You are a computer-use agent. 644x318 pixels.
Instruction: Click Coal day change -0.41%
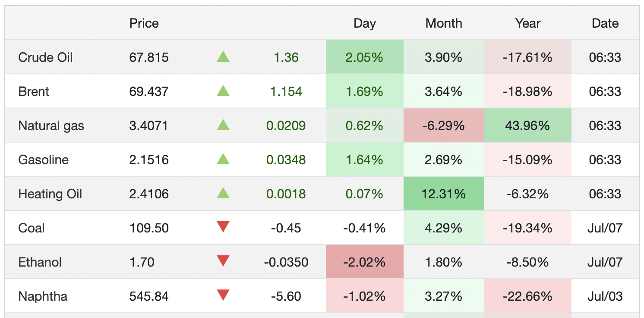365,228
